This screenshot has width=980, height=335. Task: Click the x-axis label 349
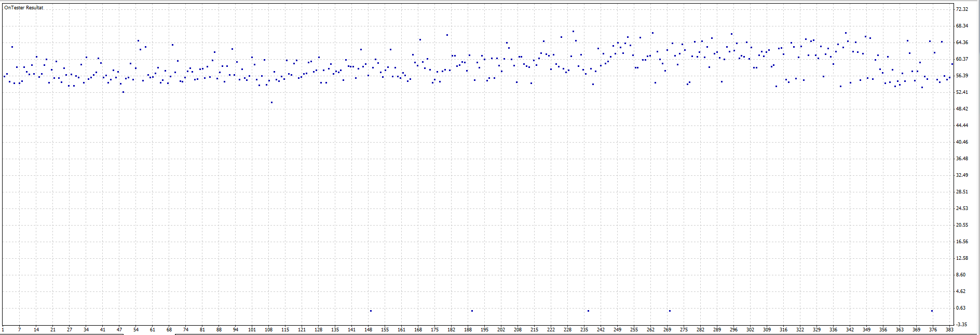(866, 329)
